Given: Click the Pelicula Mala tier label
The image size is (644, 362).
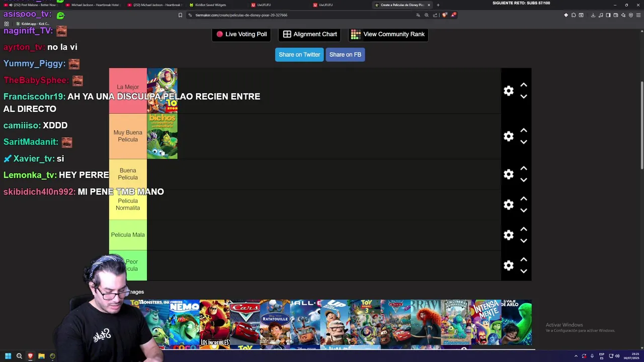Looking at the screenshot, I should [x=128, y=235].
